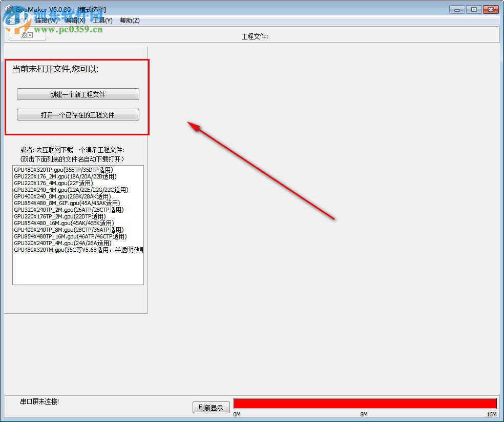Click 创建一个新工程文件 to create a project
The height and width of the screenshot is (422, 504).
coord(78,94)
